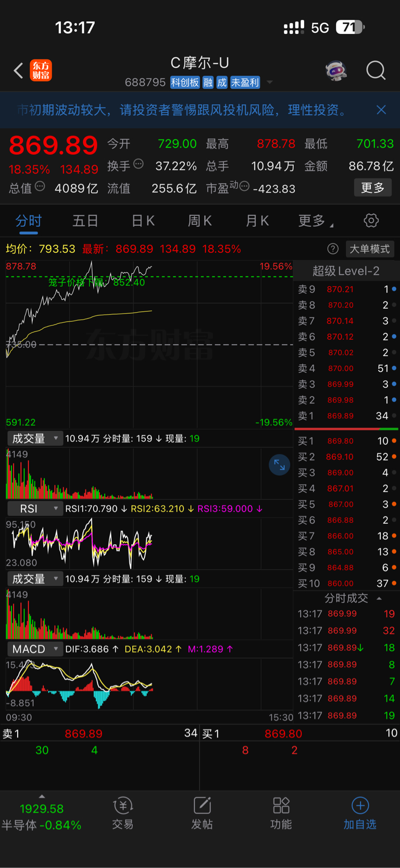Select 买10 price 860.00 row

346,583
